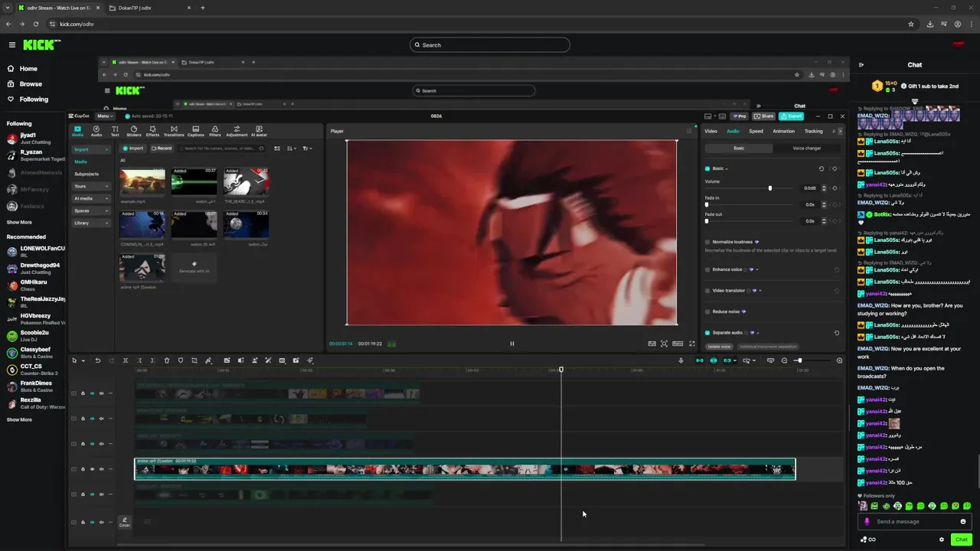The image size is (980, 551).
Task: Click the Record button in the media panel
Action: 162,148
